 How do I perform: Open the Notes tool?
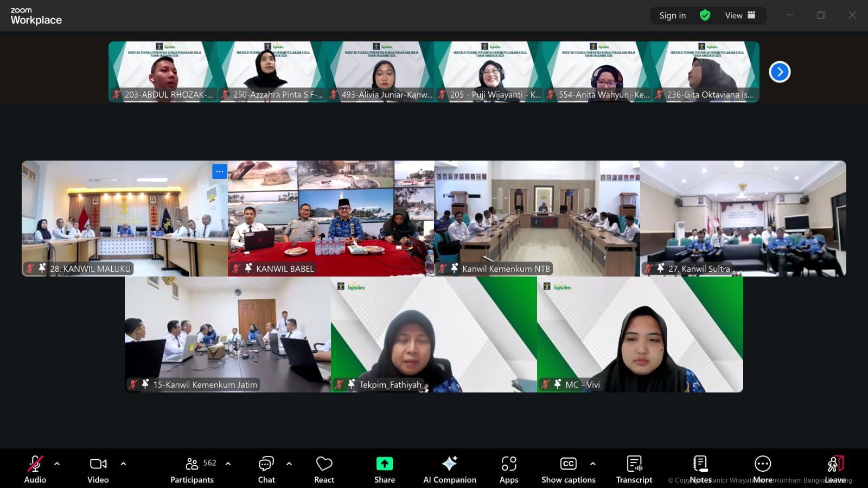coord(700,470)
